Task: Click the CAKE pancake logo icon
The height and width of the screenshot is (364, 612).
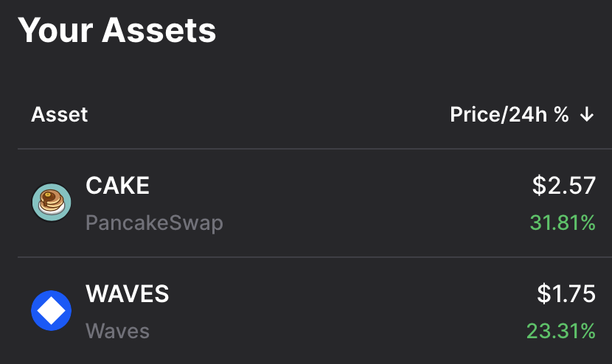Action: tap(52, 203)
